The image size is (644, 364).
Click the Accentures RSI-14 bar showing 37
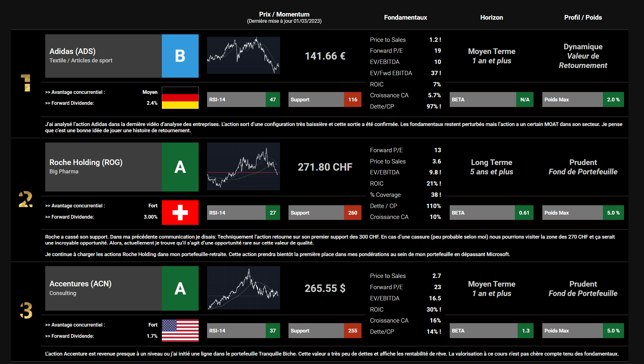click(x=243, y=331)
